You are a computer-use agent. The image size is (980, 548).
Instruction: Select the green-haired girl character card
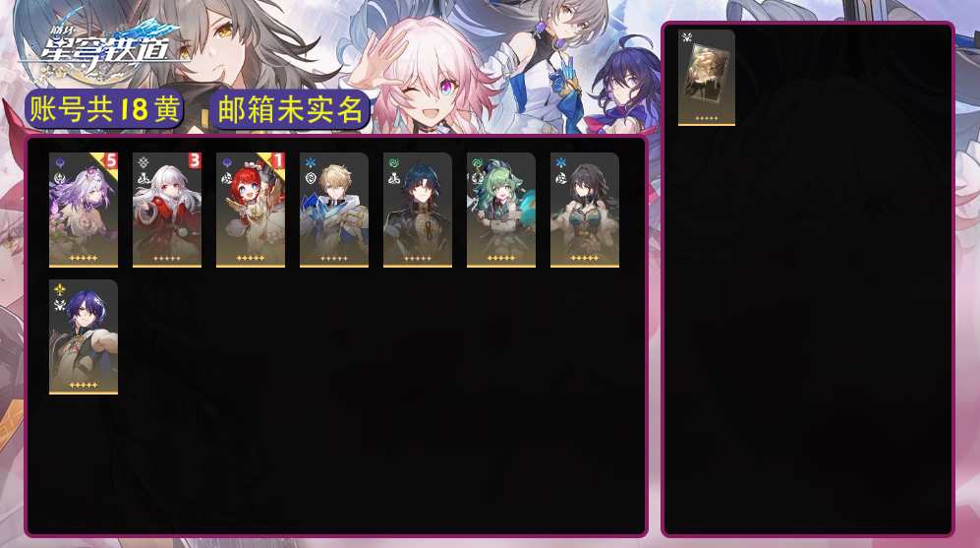click(x=501, y=211)
